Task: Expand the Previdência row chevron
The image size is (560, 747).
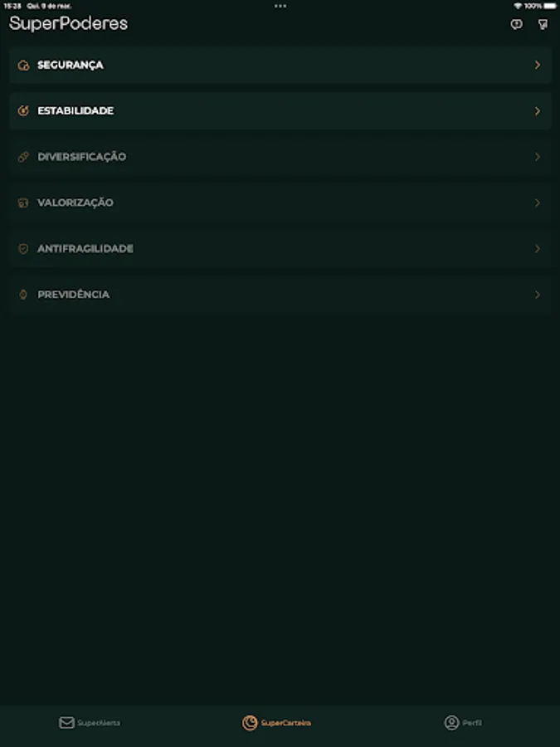Action: (x=538, y=295)
